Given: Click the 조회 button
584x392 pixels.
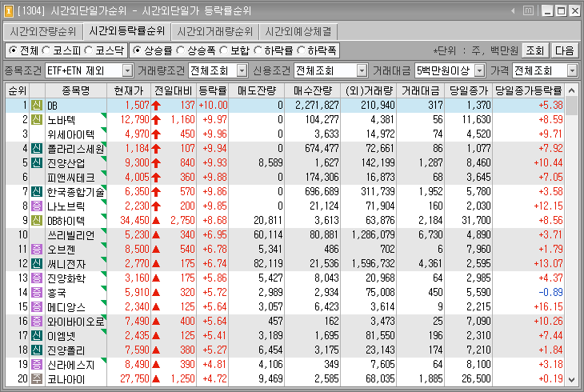Looking at the screenshot, I should click(x=535, y=50).
